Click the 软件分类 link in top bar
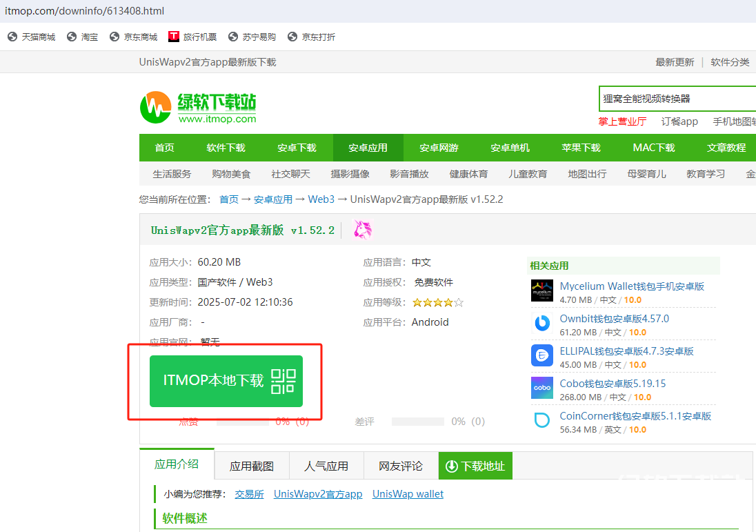Image resolution: width=756 pixels, height=532 pixels. tap(730, 62)
